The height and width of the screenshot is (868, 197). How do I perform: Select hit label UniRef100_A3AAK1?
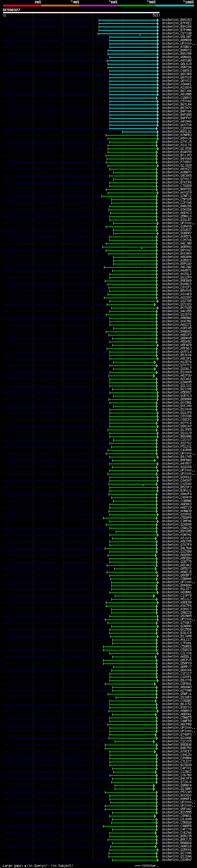(177, 84)
